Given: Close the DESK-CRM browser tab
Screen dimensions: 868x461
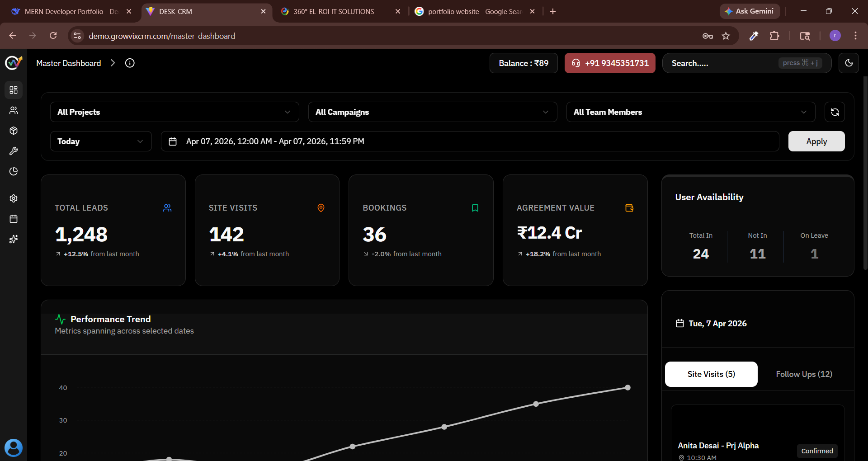Looking at the screenshot, I should click(x=263, y=12).
